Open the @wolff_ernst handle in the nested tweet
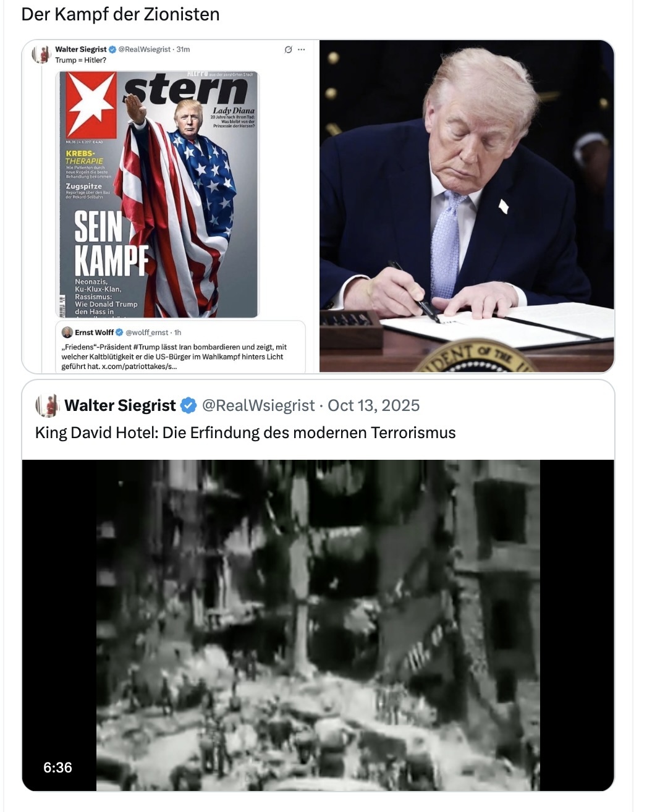 (x=147, y=332)
